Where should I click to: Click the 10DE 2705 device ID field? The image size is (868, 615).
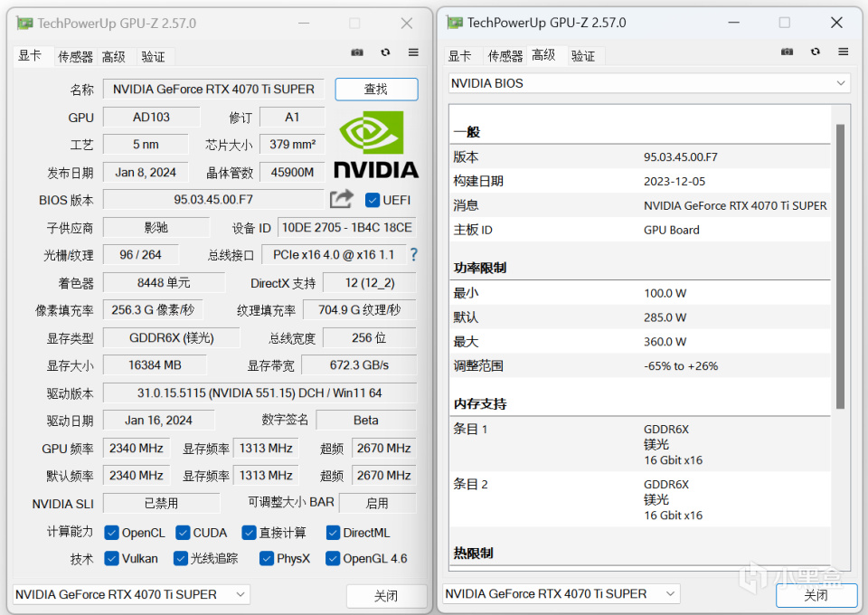click(346, 228)
